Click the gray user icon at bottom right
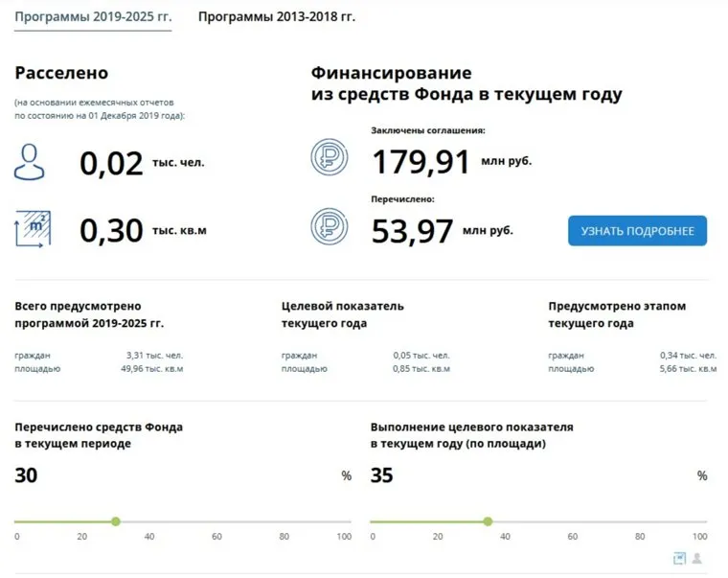Viewport: 728px width, 578px height. [697, 558]
